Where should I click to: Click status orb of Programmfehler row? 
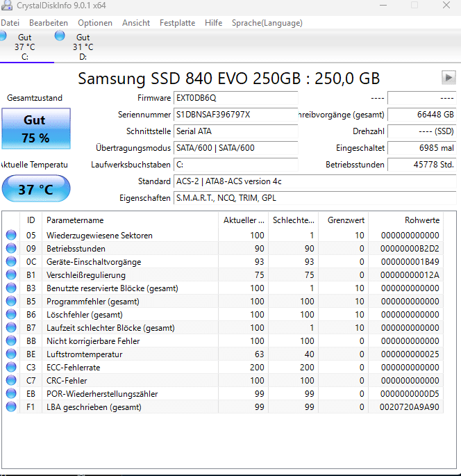[11, 301]
